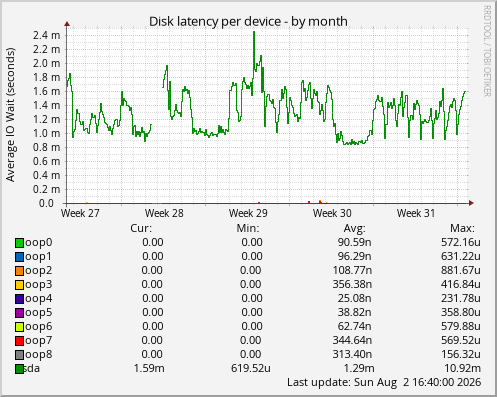Click oop6 average value 62.74n
The width and height of the screenshot is (497, 397).
pyautogui.click(x=355, y=326)
